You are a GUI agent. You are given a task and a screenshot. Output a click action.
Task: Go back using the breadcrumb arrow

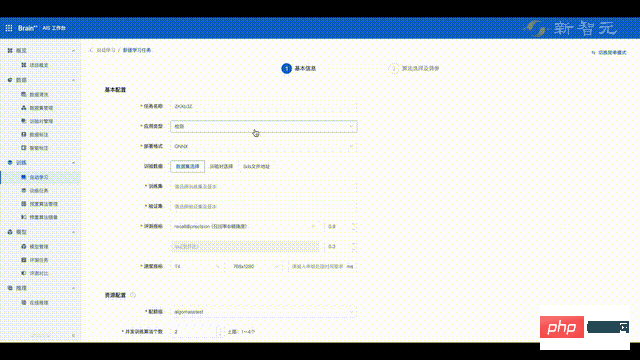(91, 50)
